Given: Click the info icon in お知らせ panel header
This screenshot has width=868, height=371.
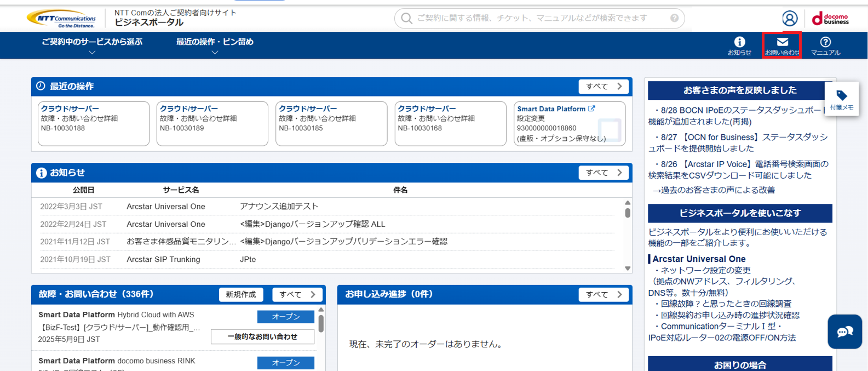Looking at the screenshot, I should (x=41, y=173).
